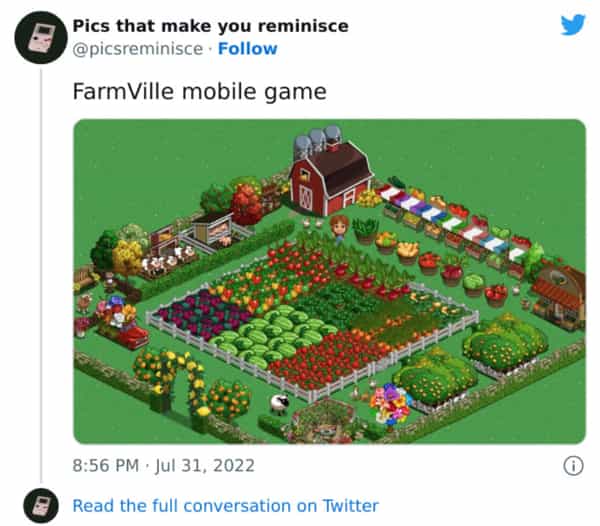Select the small avatar beside Read the full conversation
The image size is (600, 526).
[41, 505]
